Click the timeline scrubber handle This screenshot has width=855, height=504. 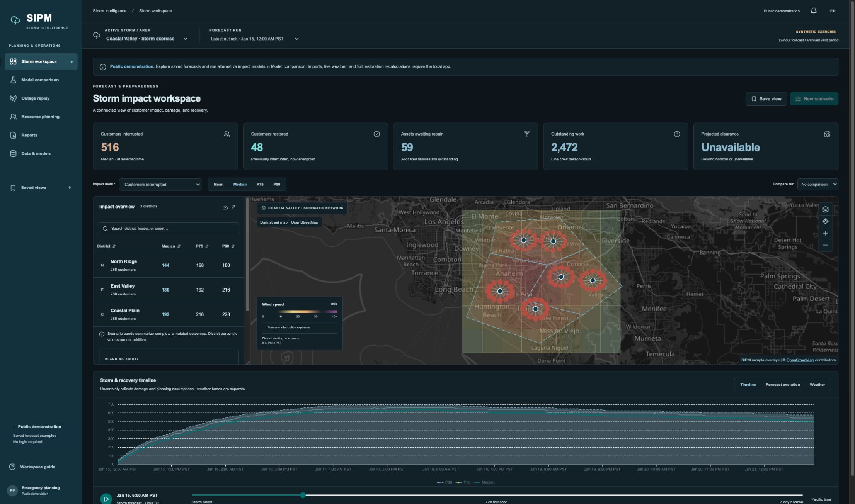coord(303,495)
